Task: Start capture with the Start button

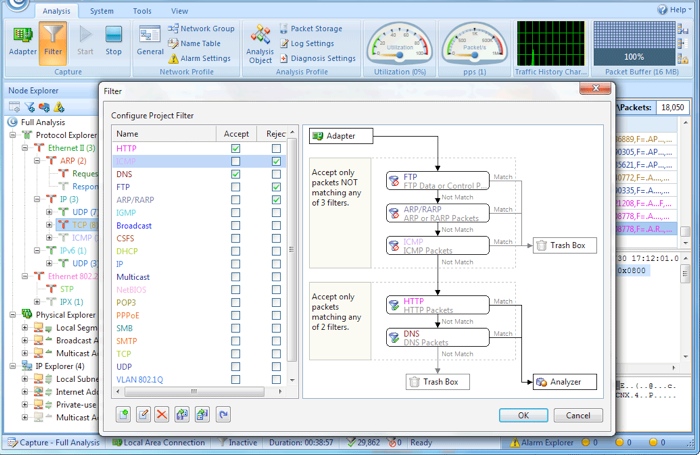Action: click(85, 41)
